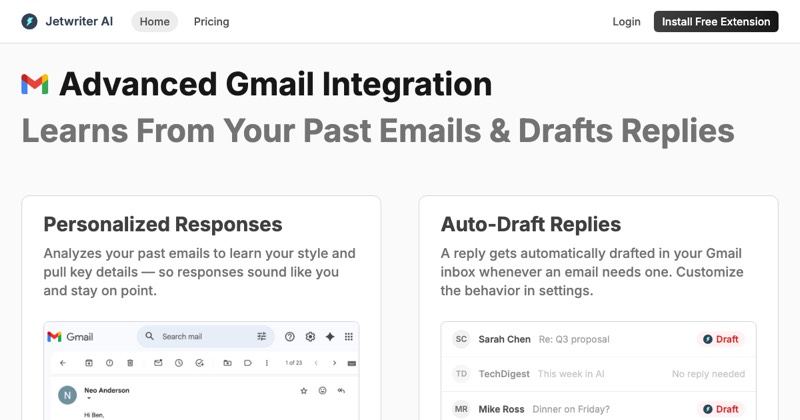Click Install Free Extension button

(x=716, y=21)
